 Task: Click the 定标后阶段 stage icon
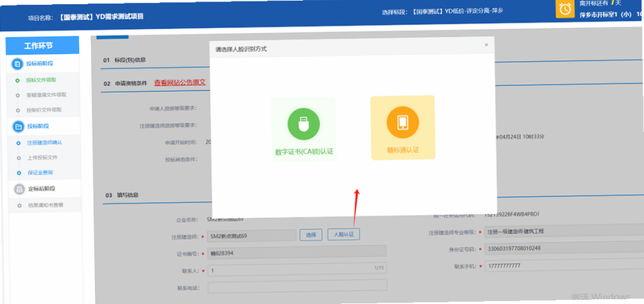click(x=19, y=190)
